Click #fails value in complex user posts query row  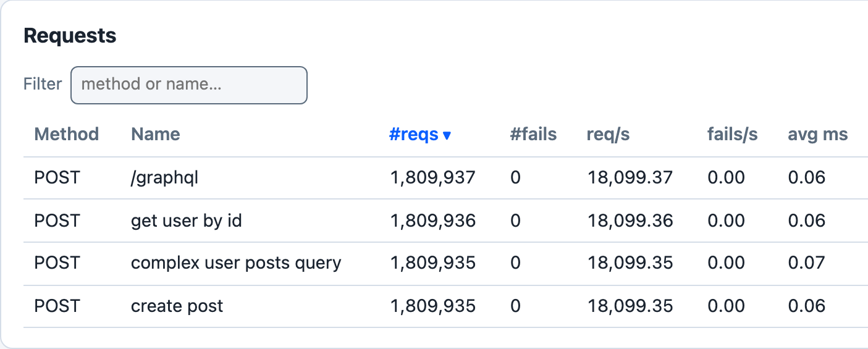point(516,263)
